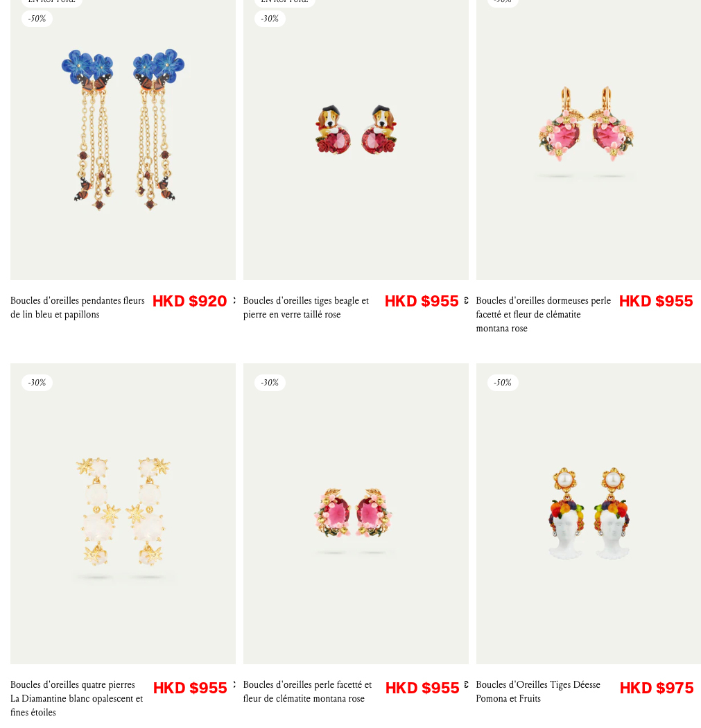This screenshot has height=728, width=701.
Task: Click title 'Boucles d'oreilles quatre pierres La Diamantine'
Action: [x=76, y=698]
